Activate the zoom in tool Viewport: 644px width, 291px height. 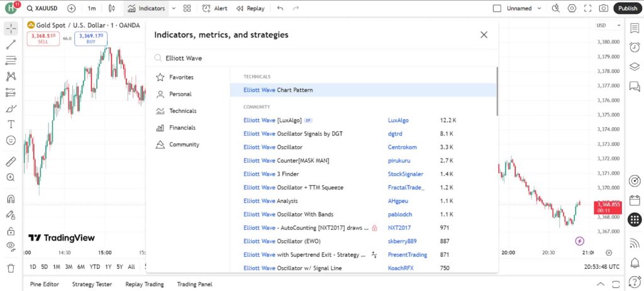click(11, 178)
